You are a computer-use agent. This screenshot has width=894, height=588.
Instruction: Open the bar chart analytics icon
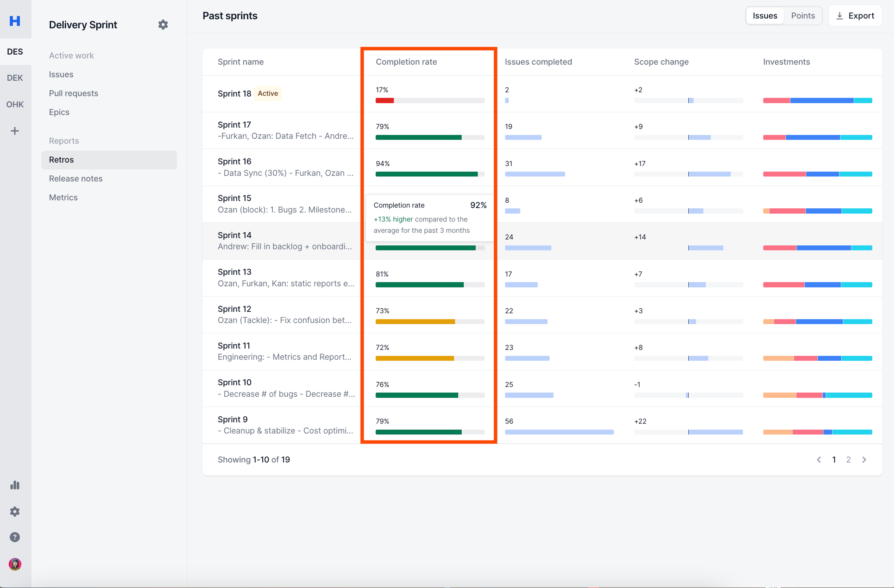(15, 485)
